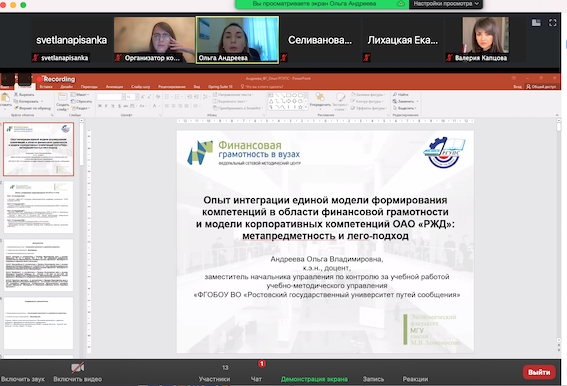Expand the Заменить dropdown arrow in ribbon
Screen dimensions: 567x386
point(418,101)
